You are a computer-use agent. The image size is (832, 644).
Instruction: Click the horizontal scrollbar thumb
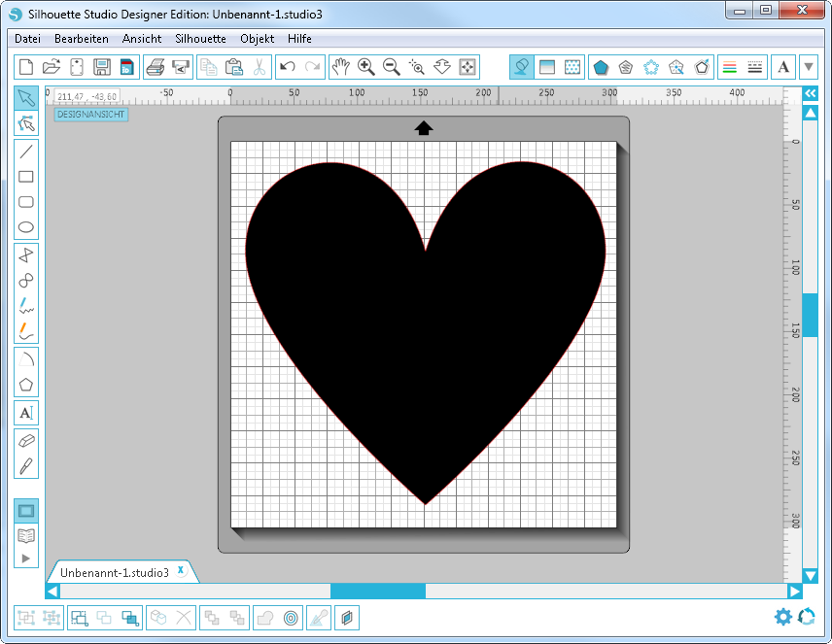click(378, 591)
